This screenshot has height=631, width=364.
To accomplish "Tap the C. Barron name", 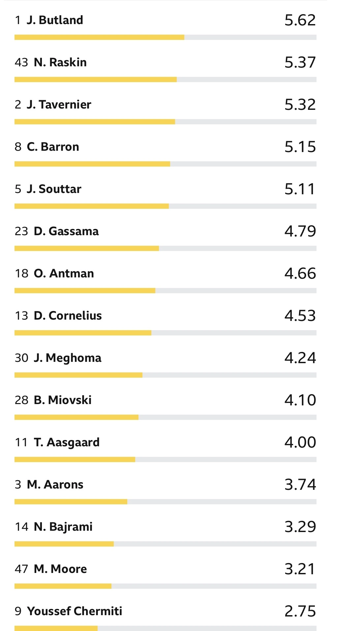I will 53,147.
